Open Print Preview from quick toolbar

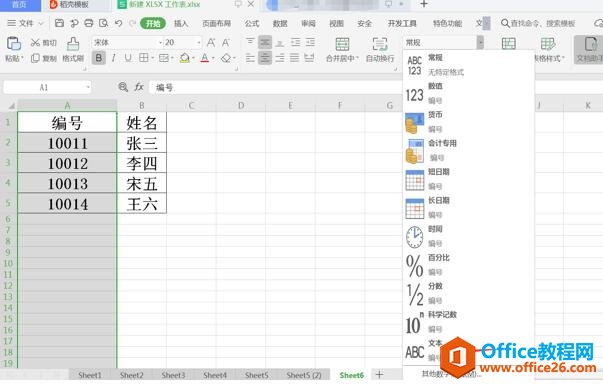point(103,23)
